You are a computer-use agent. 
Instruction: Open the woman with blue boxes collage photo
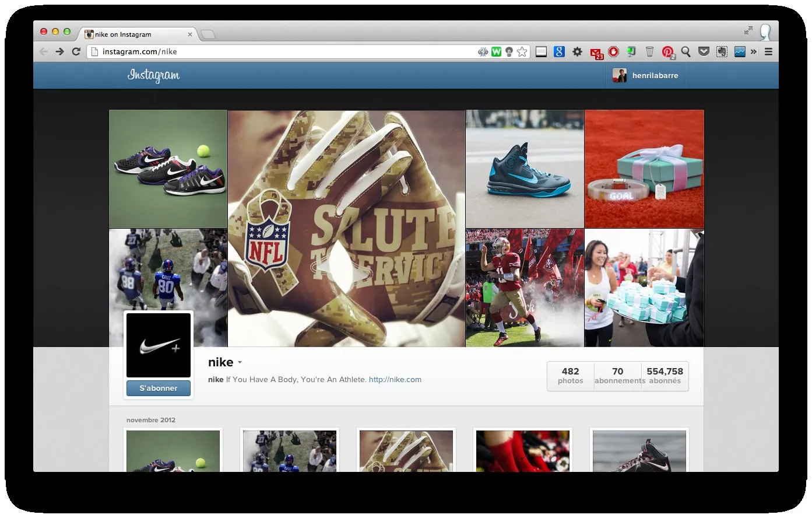[x=644, y=288]
